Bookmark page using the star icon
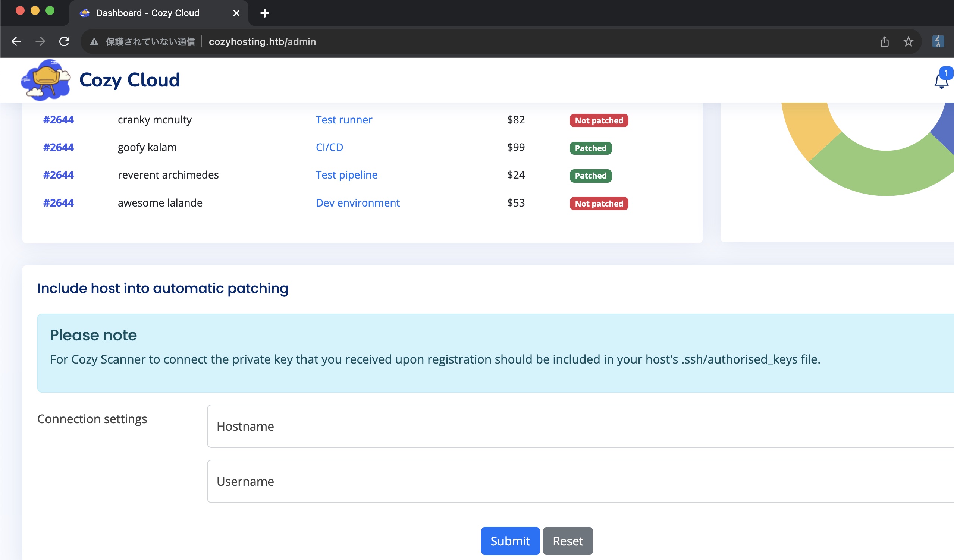 point(908,41)
